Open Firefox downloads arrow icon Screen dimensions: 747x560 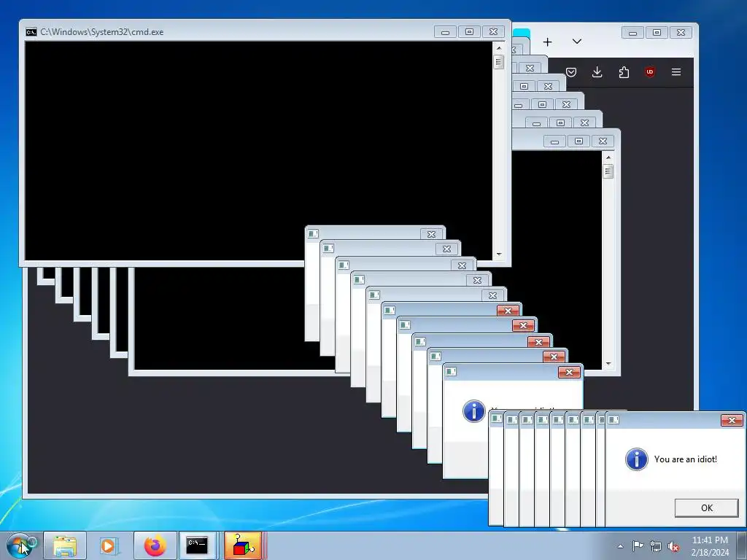597,72
